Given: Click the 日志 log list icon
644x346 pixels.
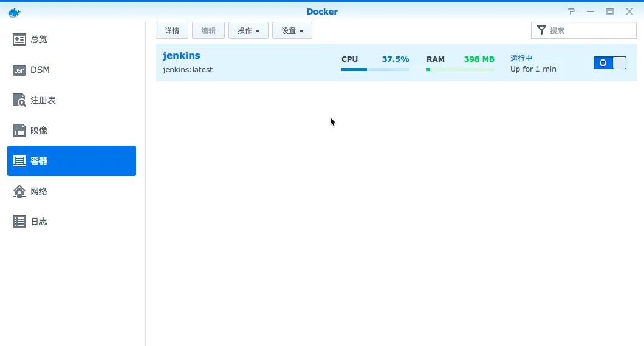Looking at the screenshot, I should [x=19, y=222].
